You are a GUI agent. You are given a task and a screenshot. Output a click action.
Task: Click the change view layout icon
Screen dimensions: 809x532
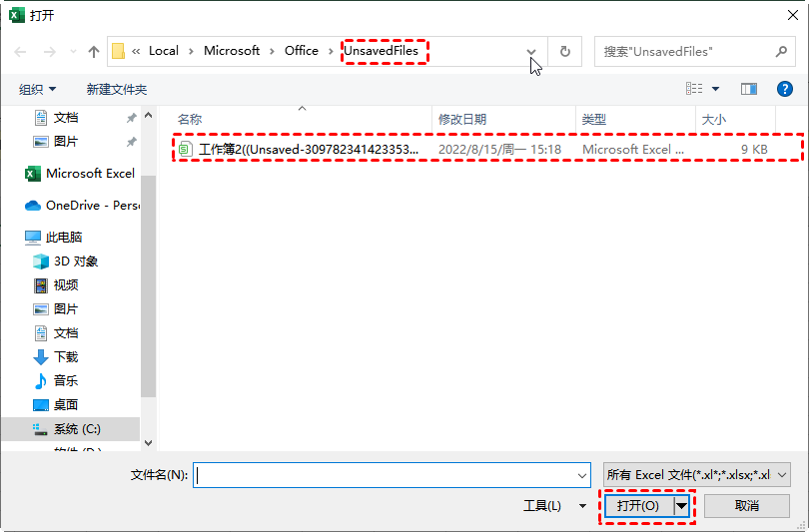point(694,89)
